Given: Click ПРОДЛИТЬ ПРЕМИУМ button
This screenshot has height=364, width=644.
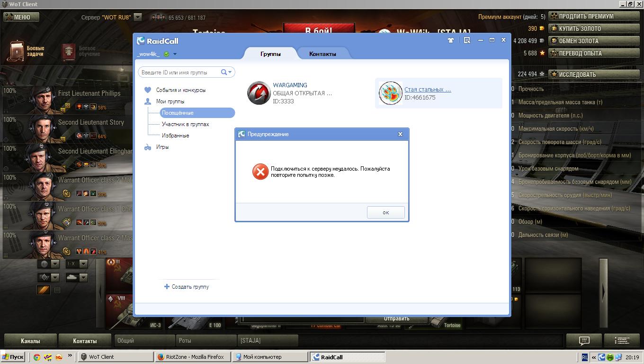Looking at the screenshot, I should pyautogui.click(x=593, y=16).
